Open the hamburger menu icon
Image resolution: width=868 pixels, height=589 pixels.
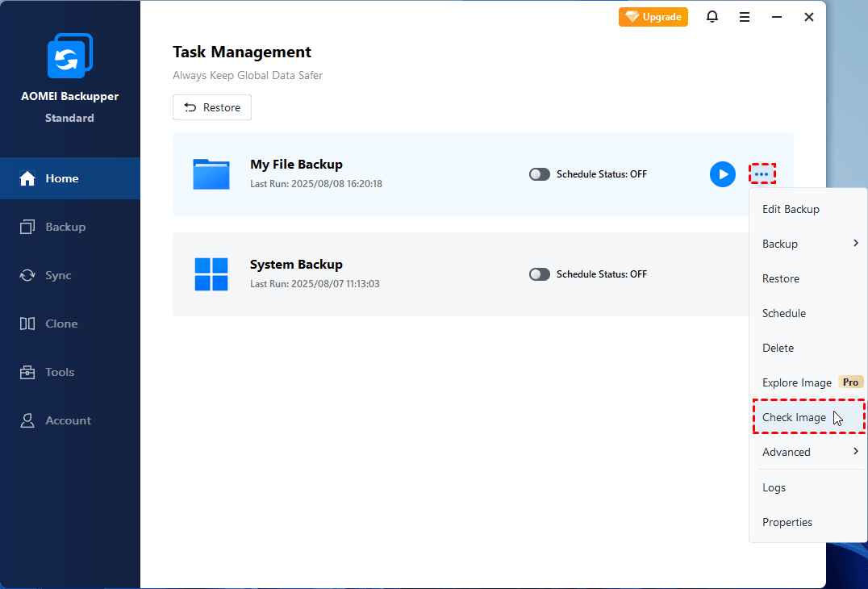[x=745, y=17]
